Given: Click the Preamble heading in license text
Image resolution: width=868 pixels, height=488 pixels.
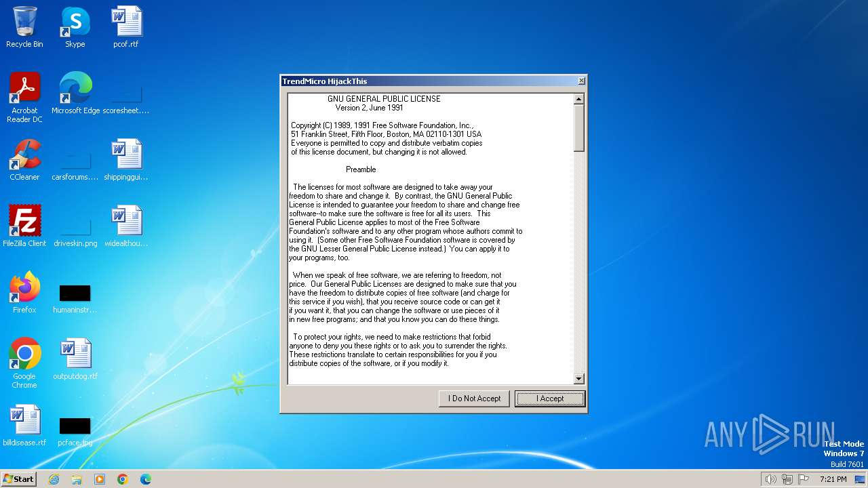Looking at the screenshot, I should (x=361, y=169).
